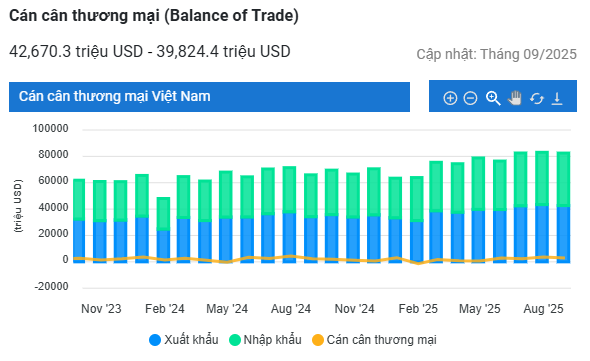Click the green Nhập khẩu legend dot
The height and width of the screenshot is (361, 590).
[235, 340]
